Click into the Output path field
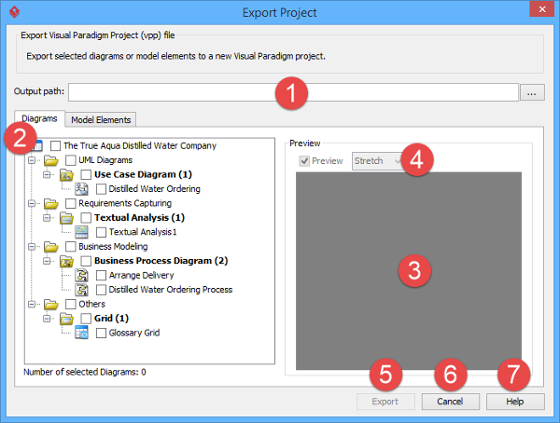 pos(293,93)
